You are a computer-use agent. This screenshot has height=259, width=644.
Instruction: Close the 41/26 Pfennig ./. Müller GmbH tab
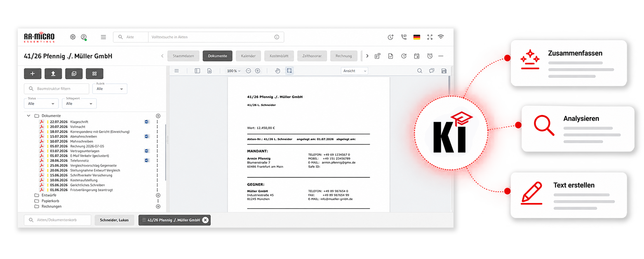coord(205,220)
